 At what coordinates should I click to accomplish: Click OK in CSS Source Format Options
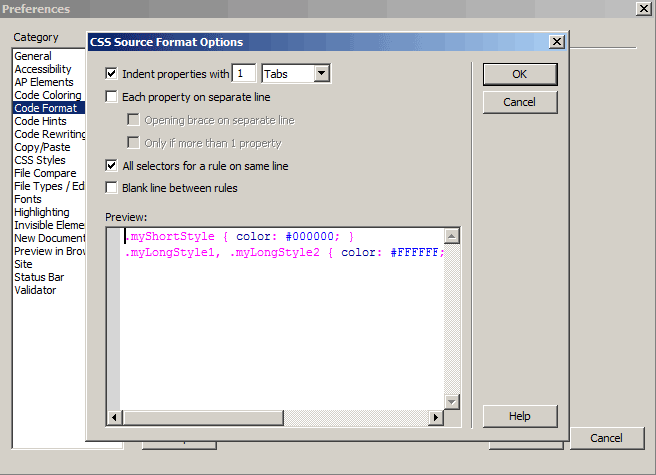(x=519, y=74)
